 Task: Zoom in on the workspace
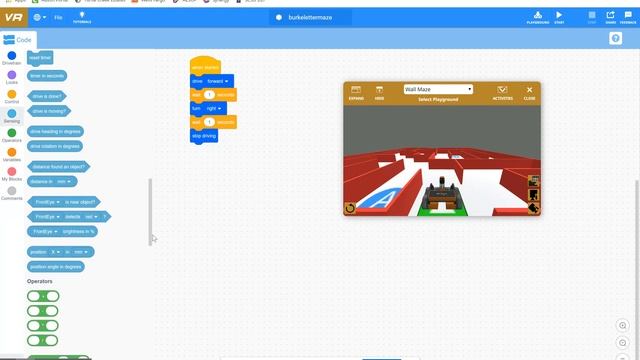622,325
